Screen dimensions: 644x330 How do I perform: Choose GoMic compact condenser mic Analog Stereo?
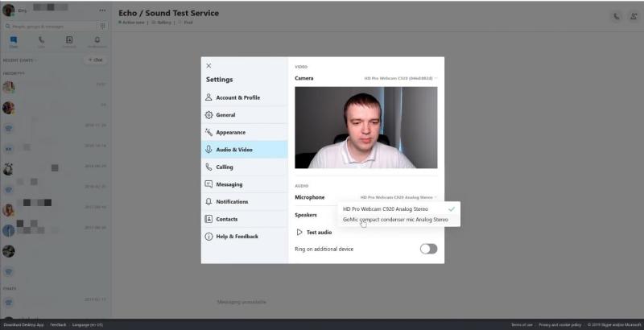pos(398,220)
